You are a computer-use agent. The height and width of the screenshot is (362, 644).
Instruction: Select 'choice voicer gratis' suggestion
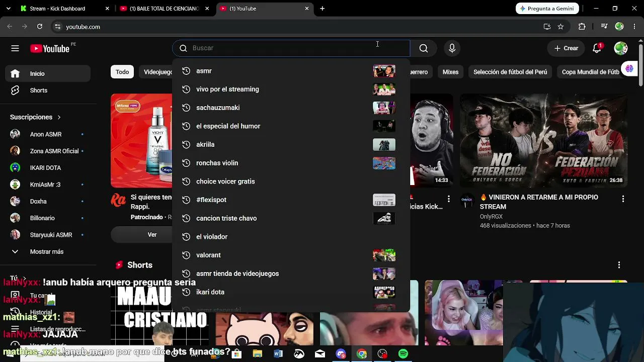tap(291, 182)
